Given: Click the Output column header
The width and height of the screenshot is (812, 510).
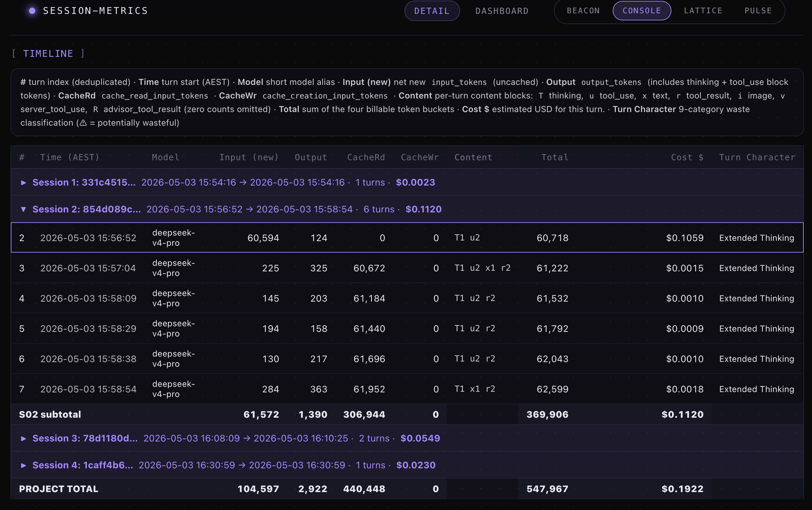Looking at the screenshot, I should [x=311, y=157].
